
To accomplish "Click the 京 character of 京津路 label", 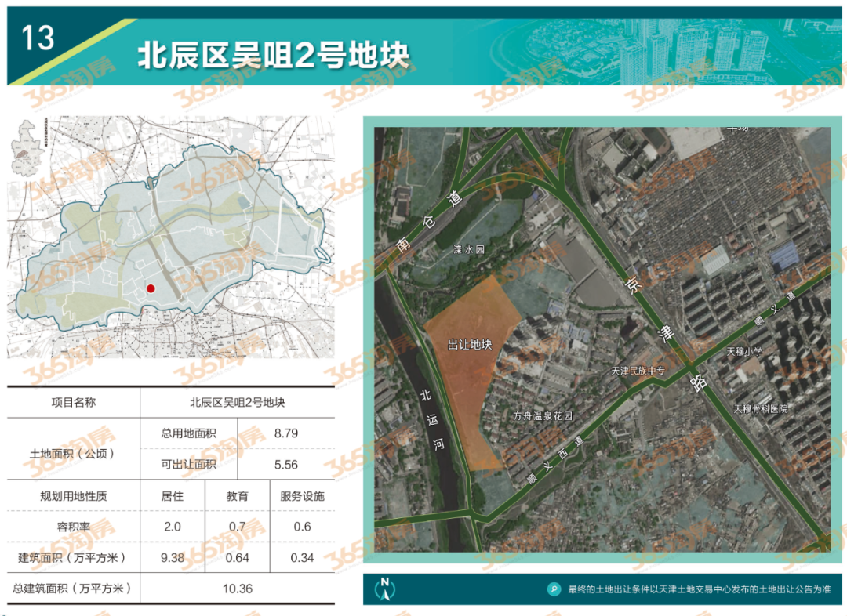I will pos(633,284).
